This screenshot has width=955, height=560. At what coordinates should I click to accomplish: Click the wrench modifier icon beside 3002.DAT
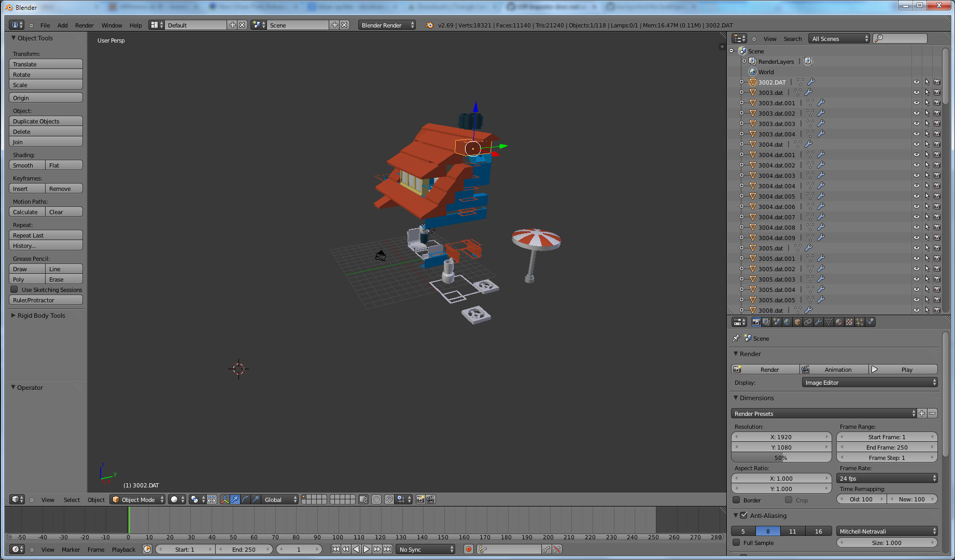(811, 82)
